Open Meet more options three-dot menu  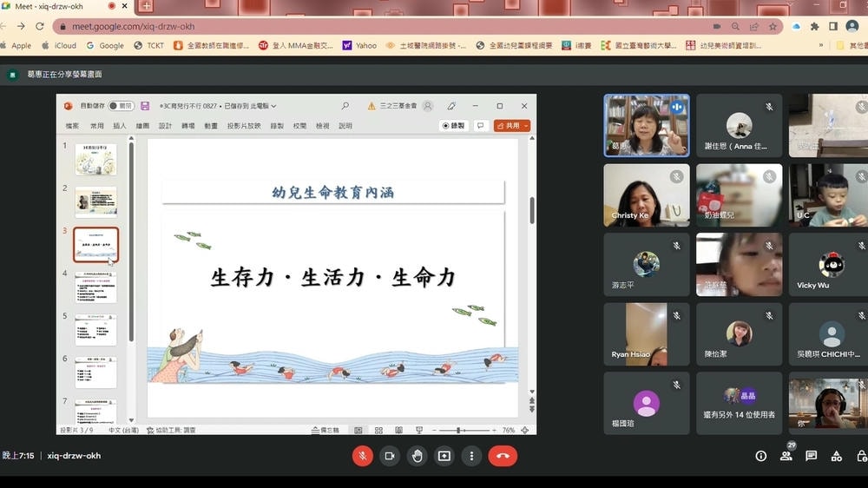(471, 456)
